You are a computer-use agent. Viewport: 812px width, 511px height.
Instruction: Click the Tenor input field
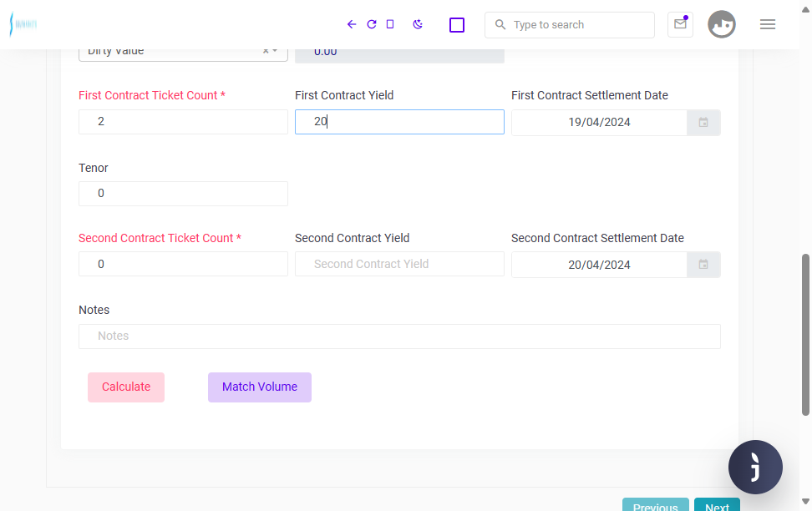click(x=183, y=194)
